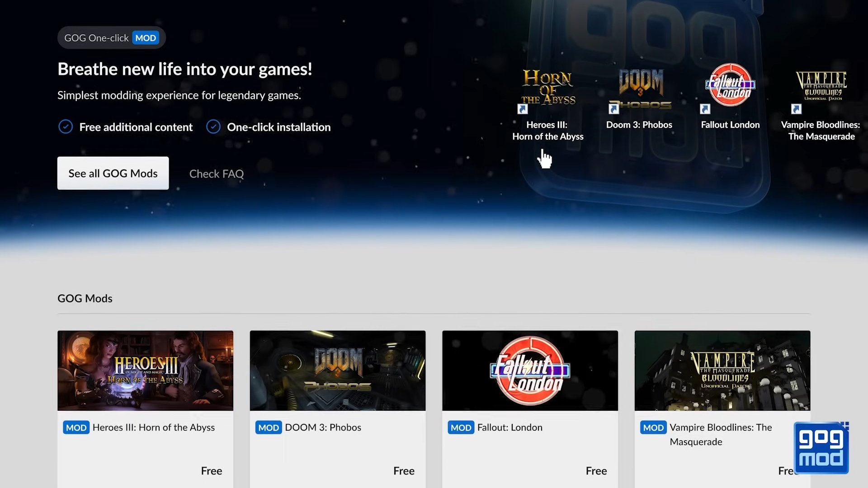Click the Doom 3: Phobos desktop label
Image resolution: width=868 pixels, height=488 pixels.
click(x=639, y=125)
